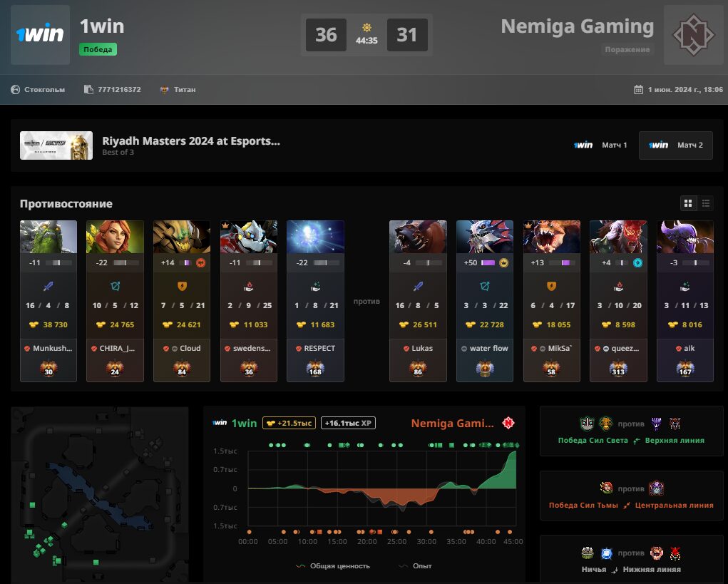
Task: Click the 25:00 point on the graph
Action: (x=397, y=488)
